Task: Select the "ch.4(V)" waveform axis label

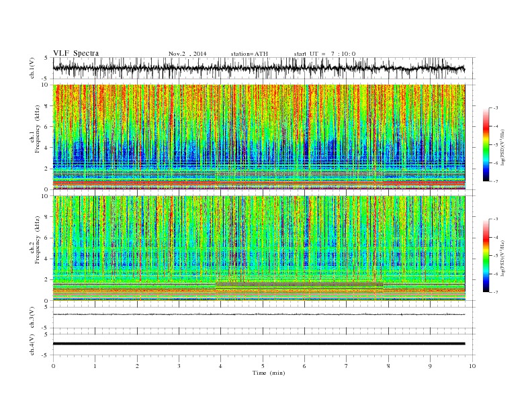Action: click(x=32, y=345)
